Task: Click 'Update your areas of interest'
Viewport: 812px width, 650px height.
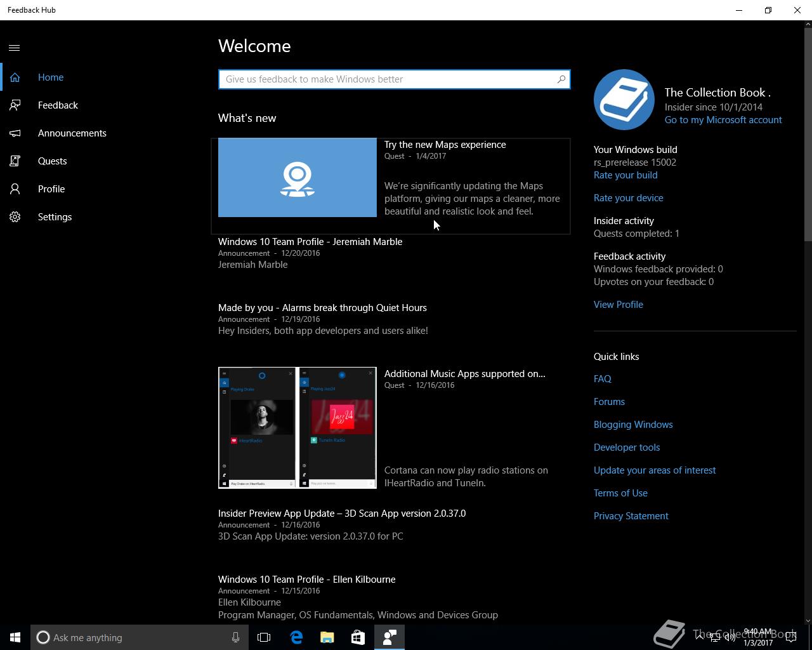Action: coord(655,470)
